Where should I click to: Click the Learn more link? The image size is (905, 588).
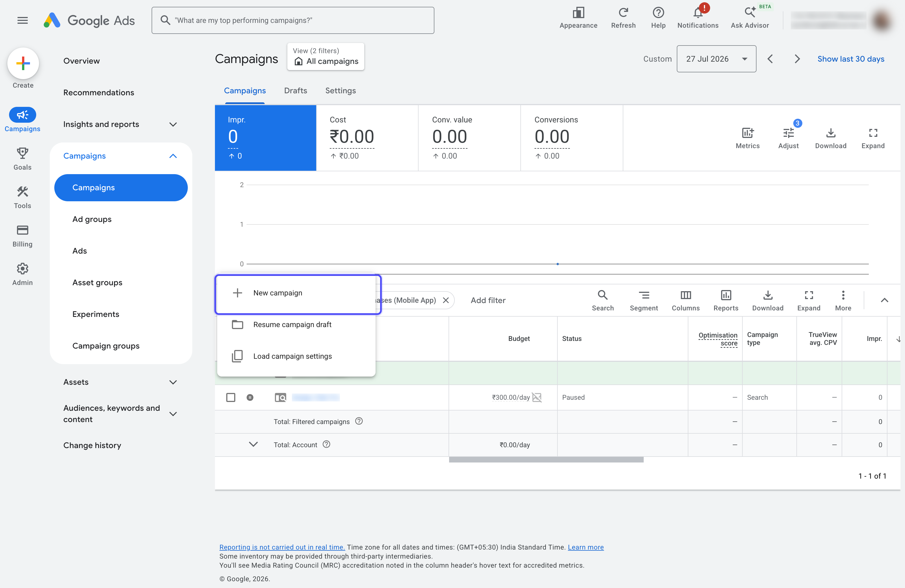(x=586, y=547)
